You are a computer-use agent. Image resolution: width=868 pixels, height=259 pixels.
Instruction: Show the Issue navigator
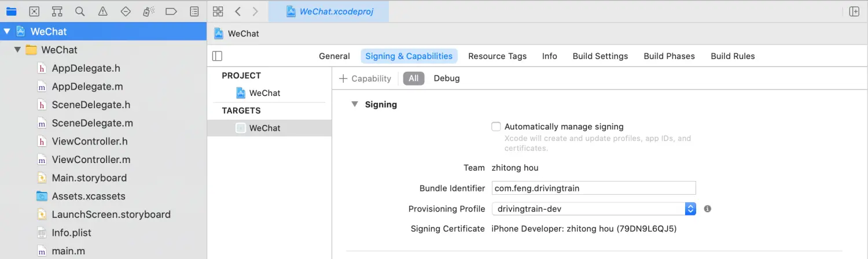pos(102,12)
